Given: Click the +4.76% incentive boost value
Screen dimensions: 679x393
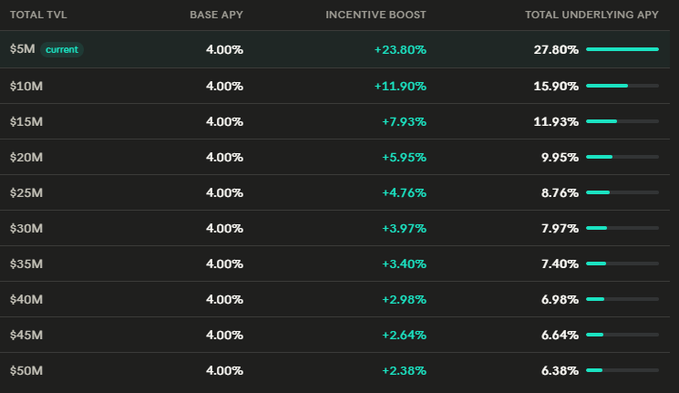Looking at the screenshot, I should (x=404, y=193).
